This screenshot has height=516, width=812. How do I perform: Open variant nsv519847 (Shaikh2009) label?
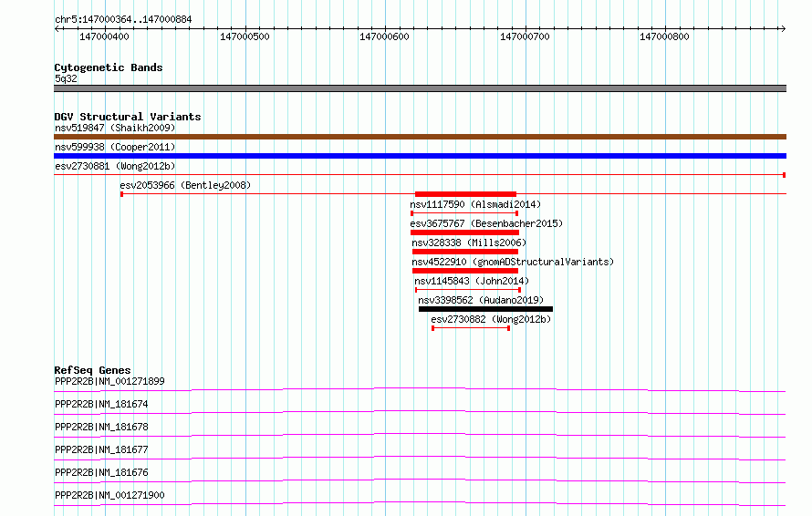[x=115, y=128]
